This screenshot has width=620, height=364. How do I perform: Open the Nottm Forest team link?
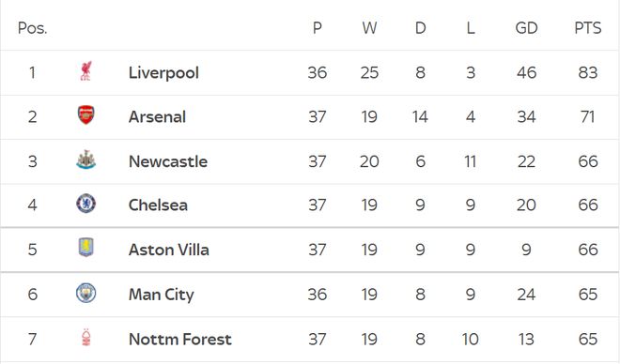pyautogui.click(x=180, y=339)
